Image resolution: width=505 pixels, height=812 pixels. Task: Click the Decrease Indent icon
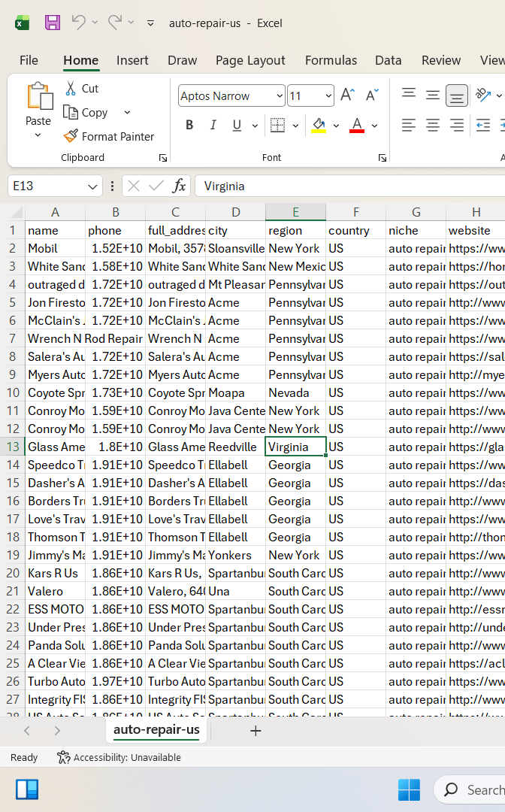[483, 125]
